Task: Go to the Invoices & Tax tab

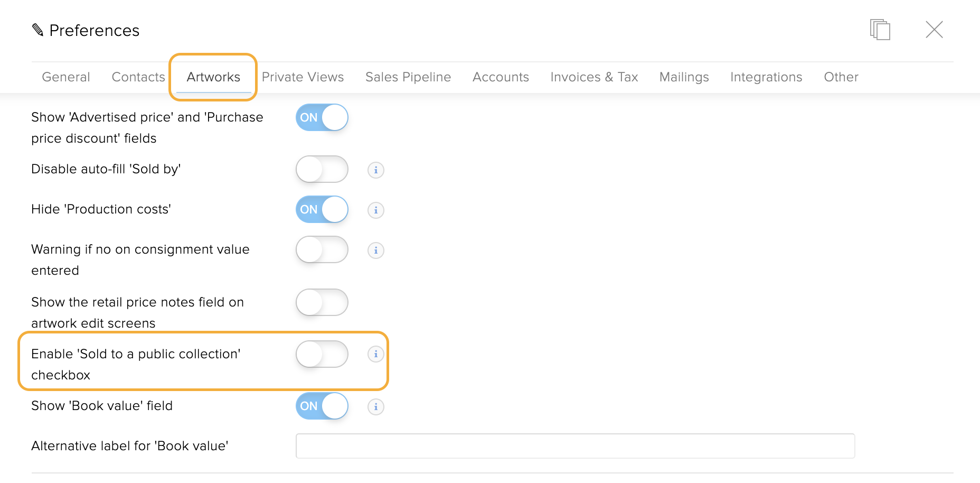Action: (594, 77)
